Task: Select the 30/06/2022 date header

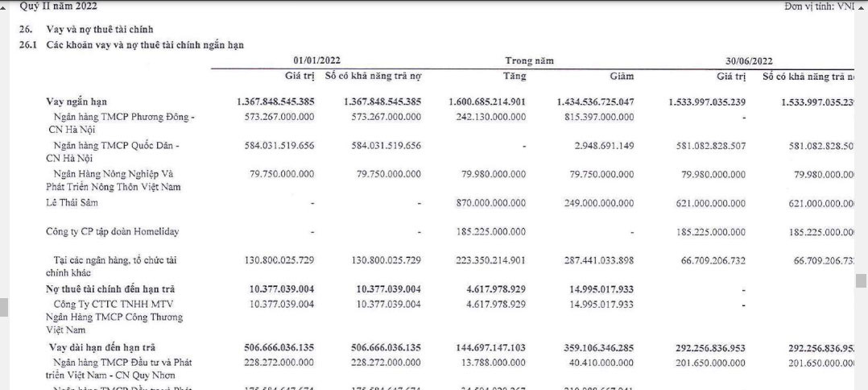Action: point(748,61)
